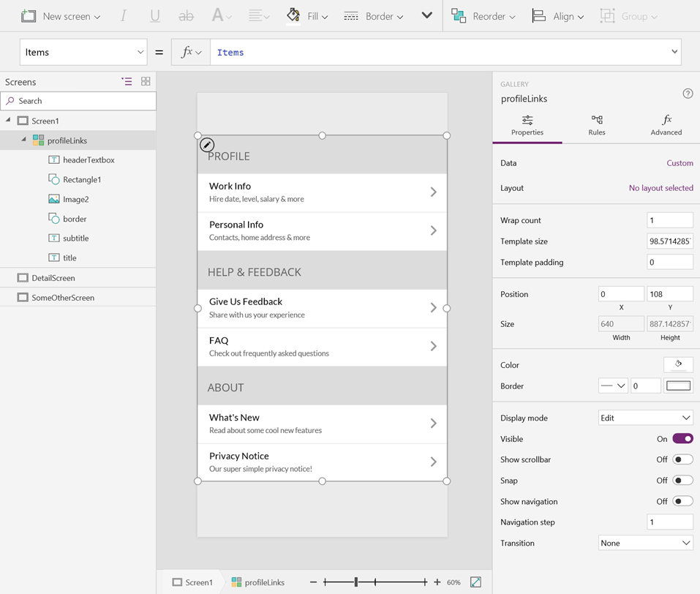Image resolution: width=700 pixels, height=594 pixels.
Task: Open the gallery help question mark icon
Action: [688, 94]
